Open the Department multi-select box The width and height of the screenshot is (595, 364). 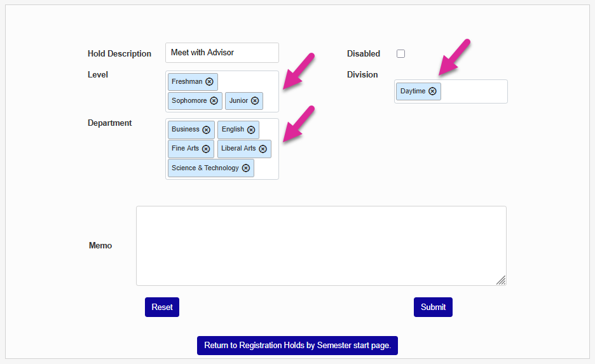[x=267, y=168]
